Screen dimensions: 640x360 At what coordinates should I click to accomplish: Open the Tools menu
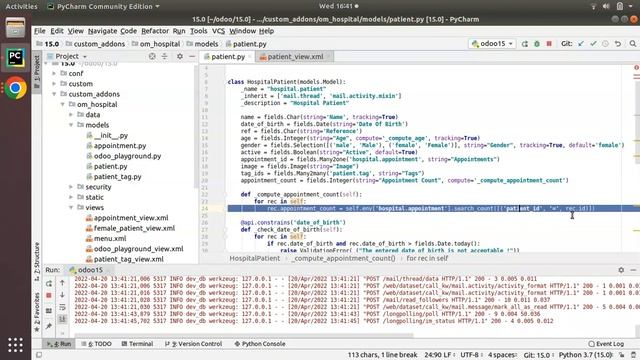coord(199,31)
